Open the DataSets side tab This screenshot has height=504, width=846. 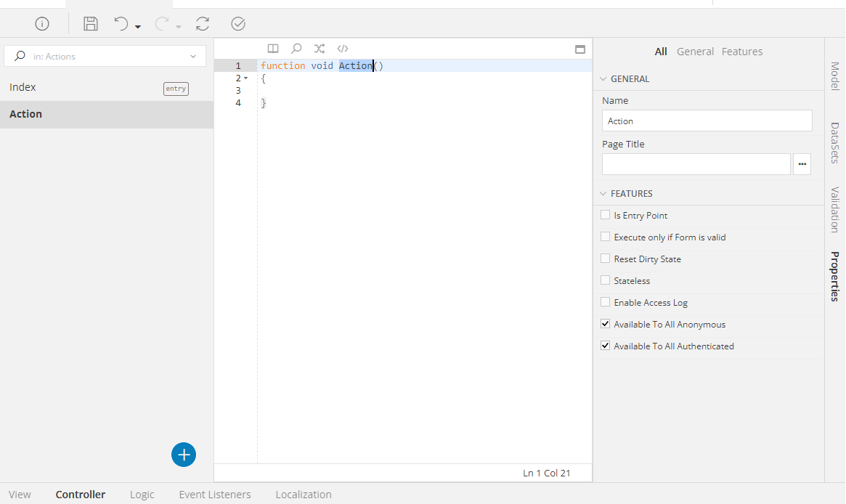(x=835, y=142)
